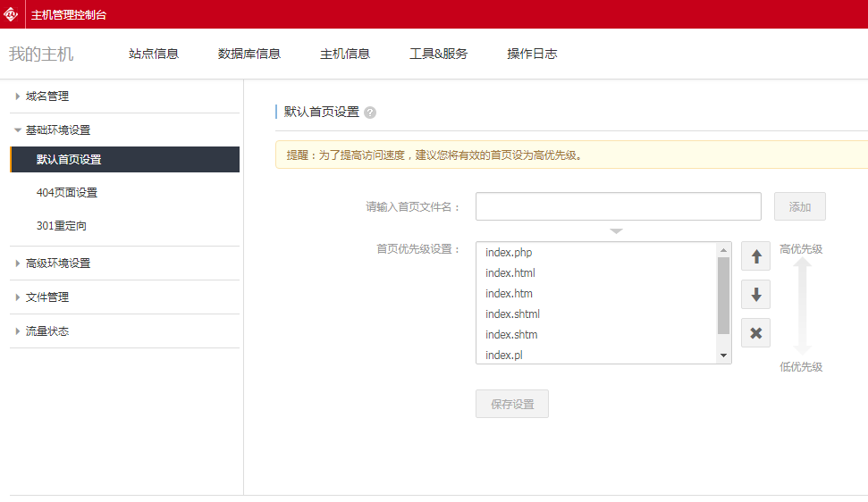The image size is (868, 502).
Task: Select index.html in priority list
Action: pyautogui.click(x=510, y=273)
